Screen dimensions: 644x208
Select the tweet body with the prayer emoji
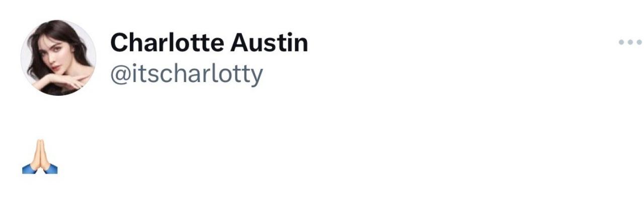click(x=40, y=157)
